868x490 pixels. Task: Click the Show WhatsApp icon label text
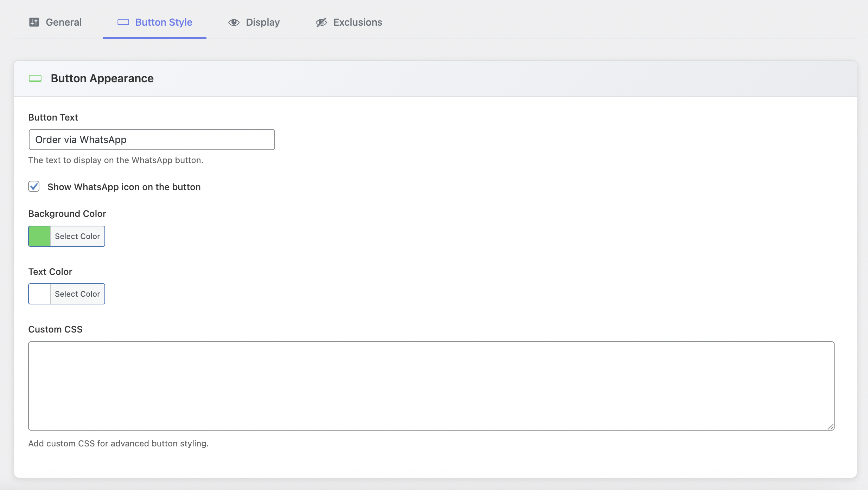[124, 187]
